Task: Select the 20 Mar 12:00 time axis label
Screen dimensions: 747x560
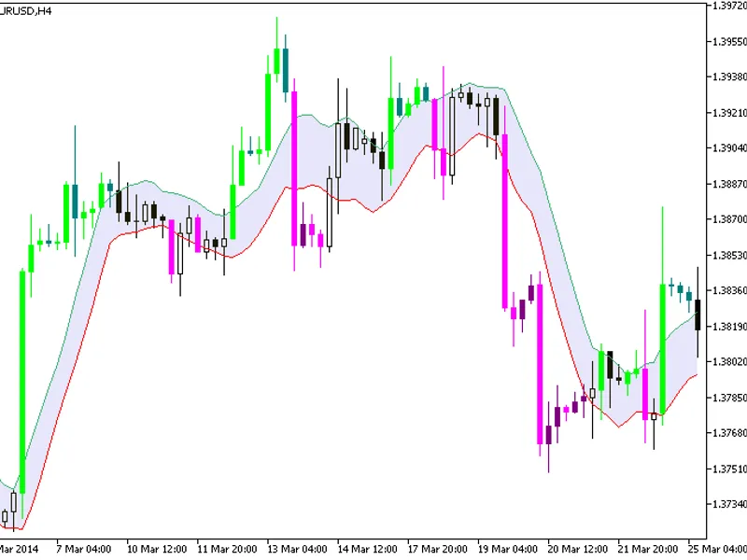Action: pyautogui.click(x=578, y=549)
